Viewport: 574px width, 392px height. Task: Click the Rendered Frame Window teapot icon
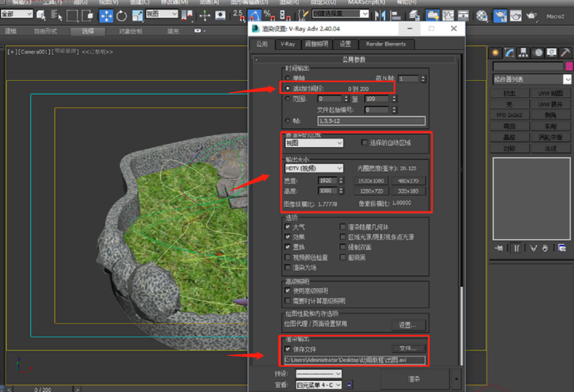(516, 16)
